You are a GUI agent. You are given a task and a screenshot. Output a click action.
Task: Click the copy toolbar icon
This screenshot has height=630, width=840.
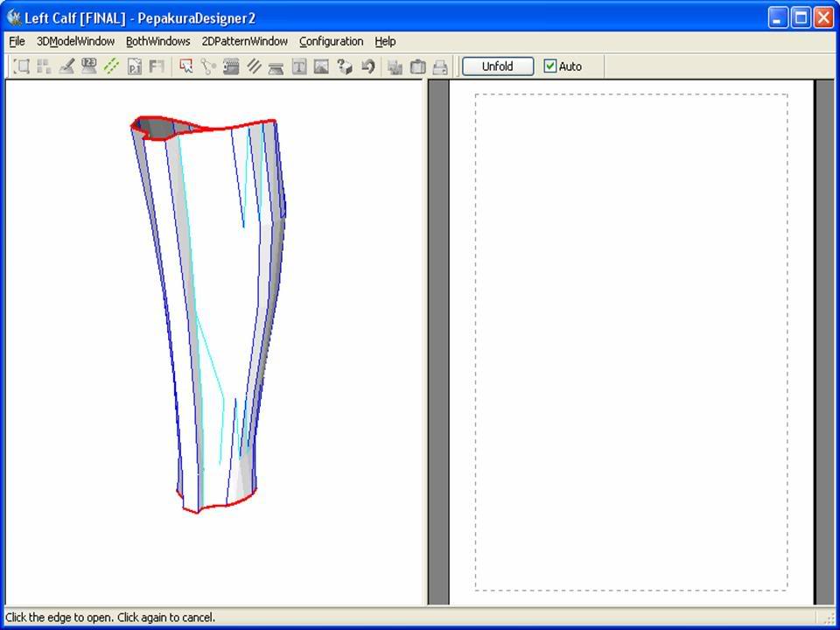pos(395,66)
